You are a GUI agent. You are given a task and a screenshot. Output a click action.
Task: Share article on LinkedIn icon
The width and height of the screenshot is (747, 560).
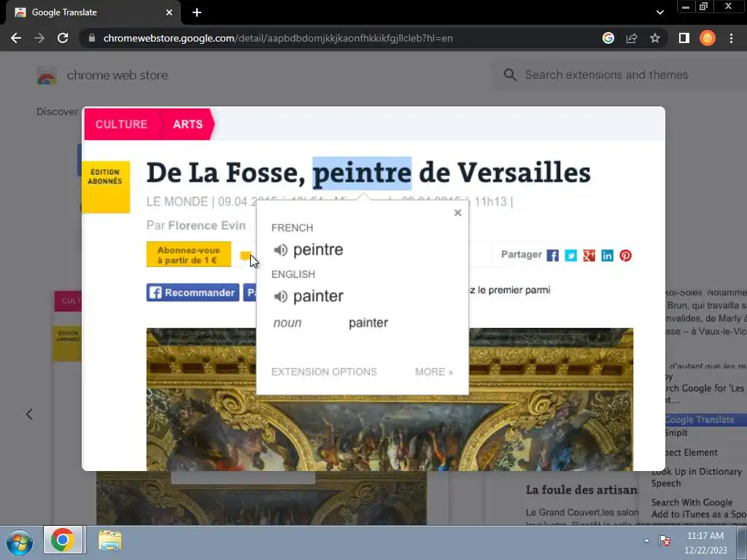click(607, 256)
